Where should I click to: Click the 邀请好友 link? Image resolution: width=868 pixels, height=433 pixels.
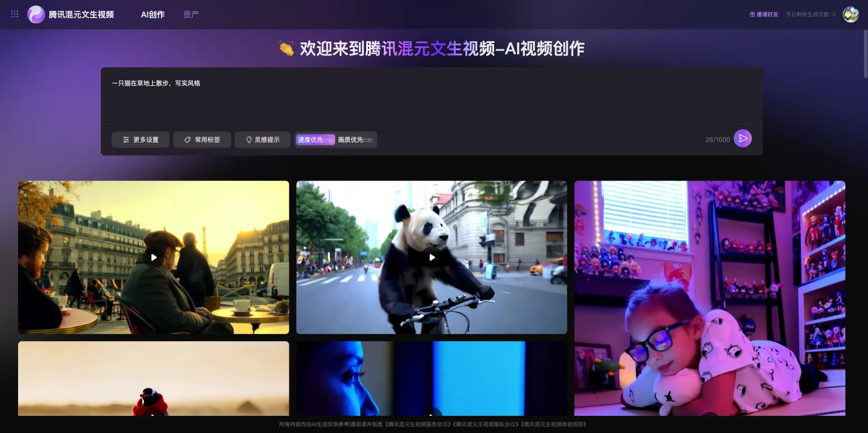(767, 14)
